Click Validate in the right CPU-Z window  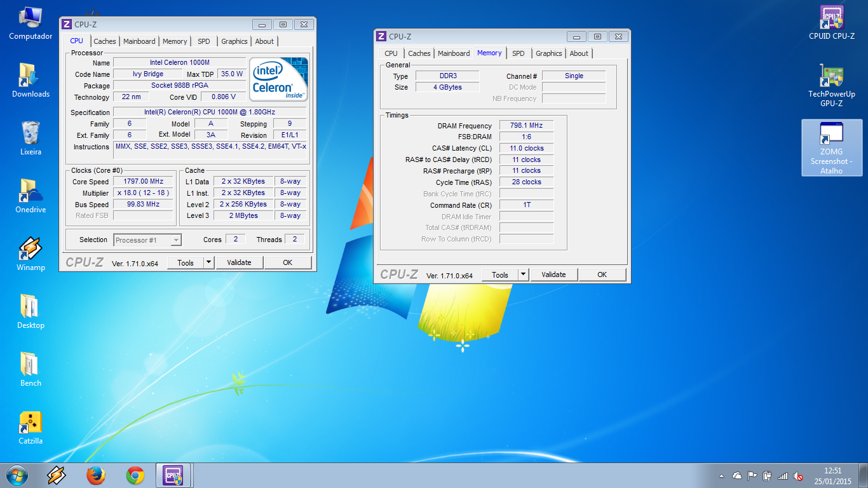(553, 274)
